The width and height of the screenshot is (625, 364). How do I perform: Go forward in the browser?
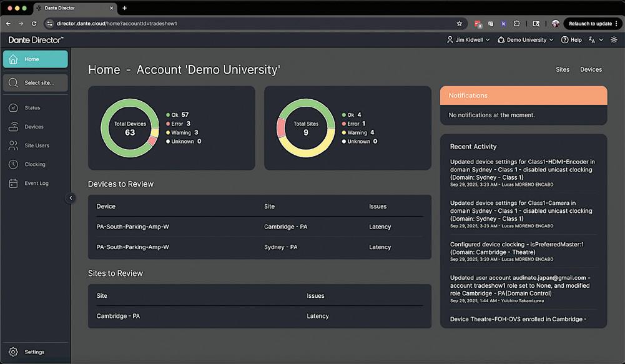(x=21, y=24)
